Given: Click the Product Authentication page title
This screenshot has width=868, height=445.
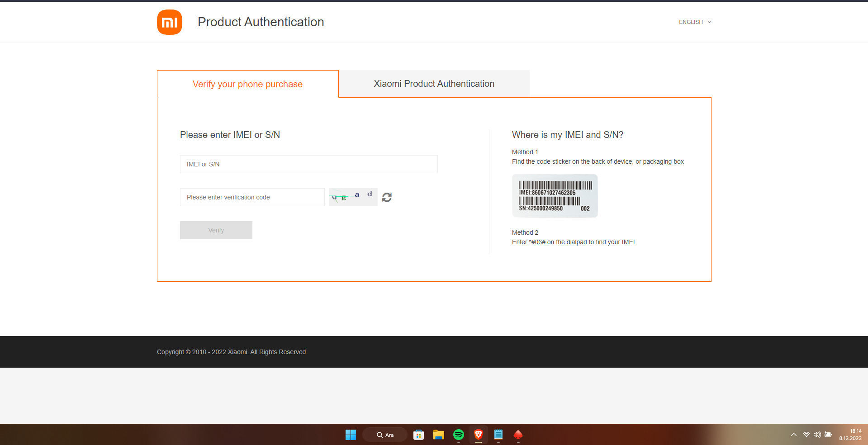Looking at the screenshot, I should 261,22.
